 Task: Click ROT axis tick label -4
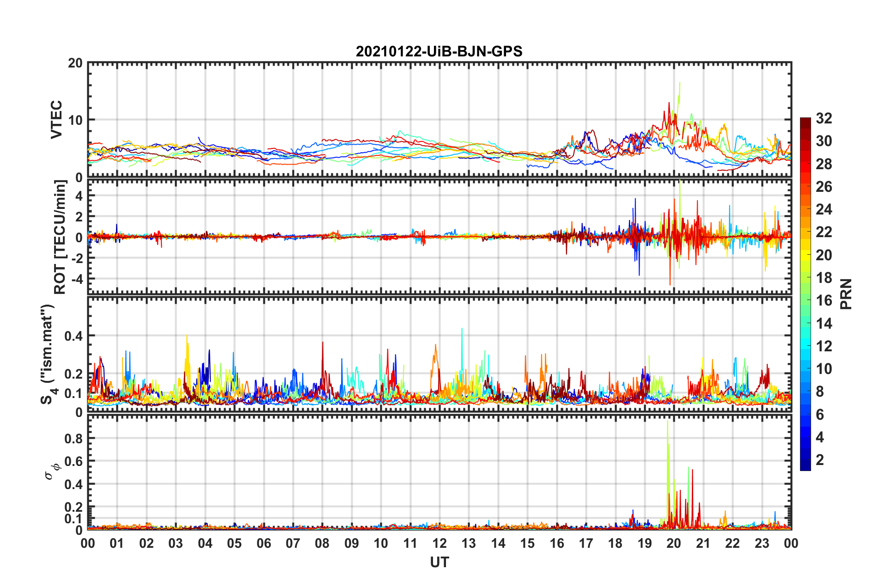click(77, 279)
